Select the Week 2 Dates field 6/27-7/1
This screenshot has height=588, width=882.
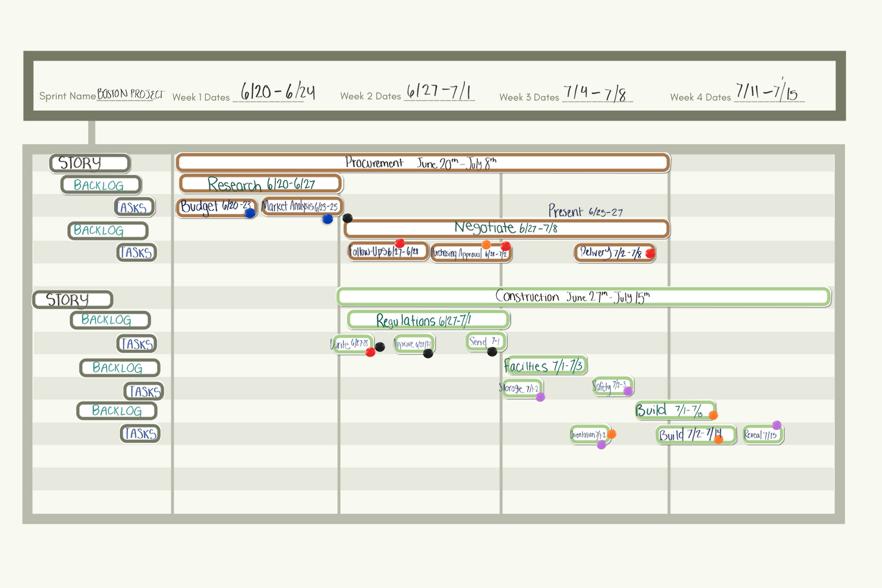coord(439,91)
